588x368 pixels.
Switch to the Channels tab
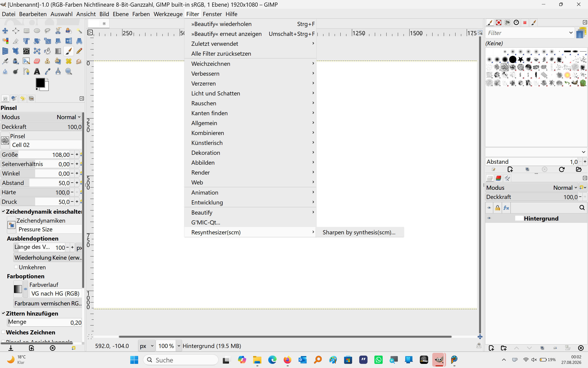(x=498, y=178)
